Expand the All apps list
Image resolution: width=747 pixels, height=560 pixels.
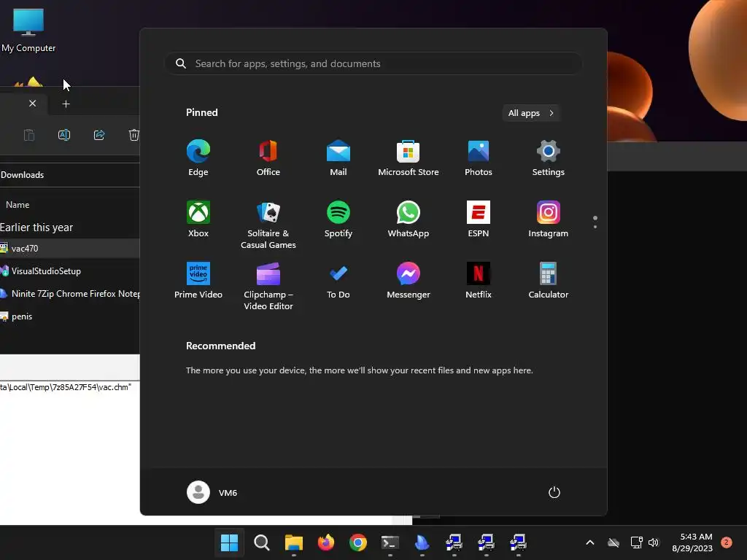(x=531, y=113)
